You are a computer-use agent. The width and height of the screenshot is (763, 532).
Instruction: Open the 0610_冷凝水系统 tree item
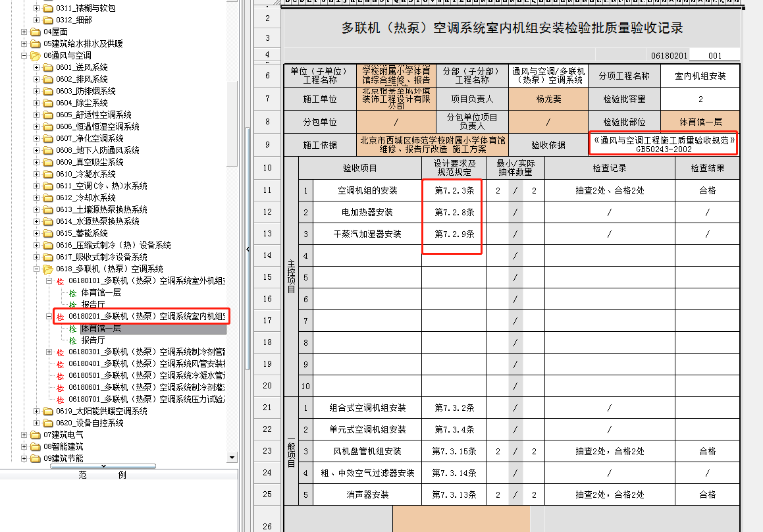(x=86, y=174)
